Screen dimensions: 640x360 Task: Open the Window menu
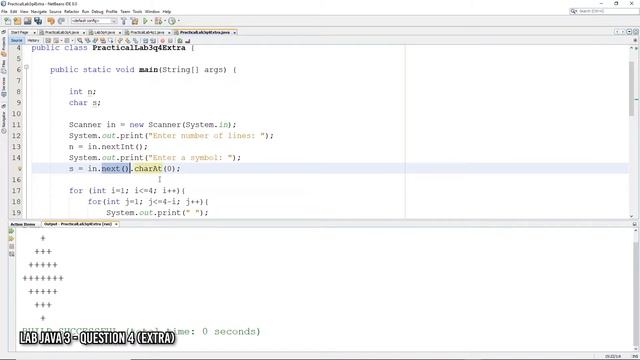(x=152, y=11)
